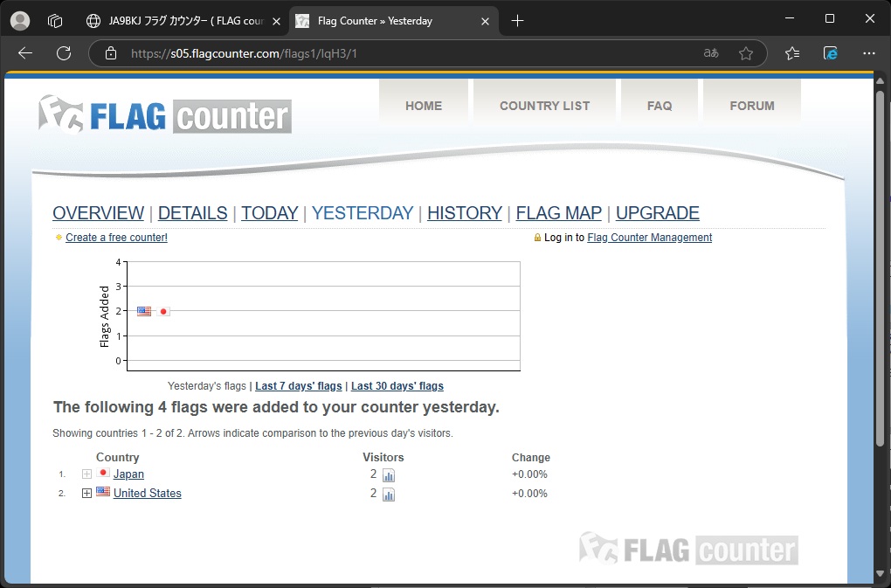Open the FLAG MAP section

click(558, 213)
